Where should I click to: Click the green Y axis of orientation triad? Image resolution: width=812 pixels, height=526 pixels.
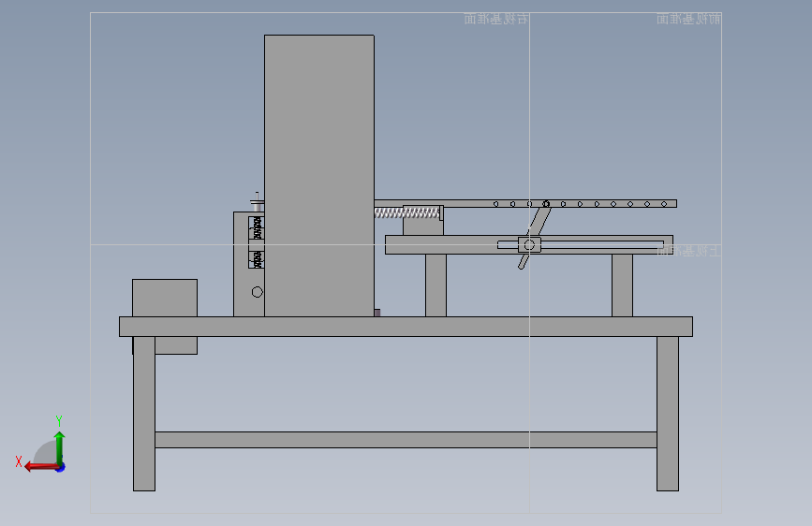tap(60, 447)
